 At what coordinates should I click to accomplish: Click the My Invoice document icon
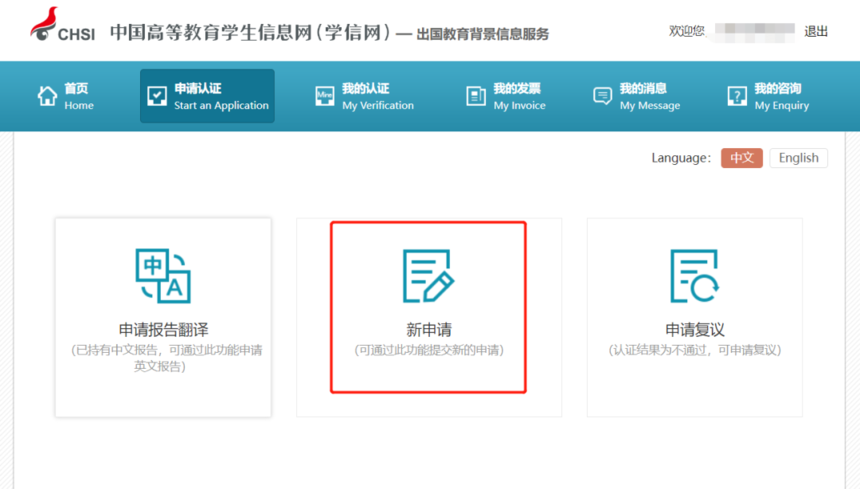tap(476, 96)
